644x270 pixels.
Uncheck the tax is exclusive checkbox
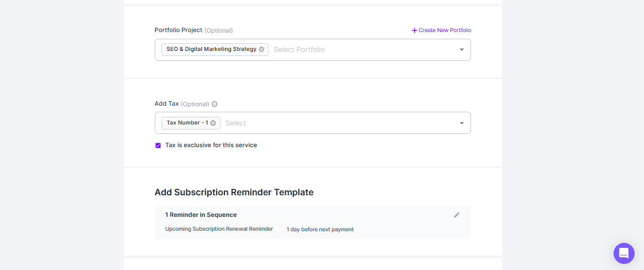click(158, 146)
